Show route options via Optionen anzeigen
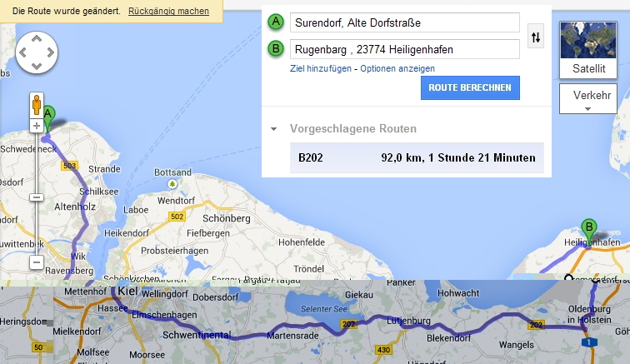The height and width of the screenshot is (364, 630). point(397,68)
